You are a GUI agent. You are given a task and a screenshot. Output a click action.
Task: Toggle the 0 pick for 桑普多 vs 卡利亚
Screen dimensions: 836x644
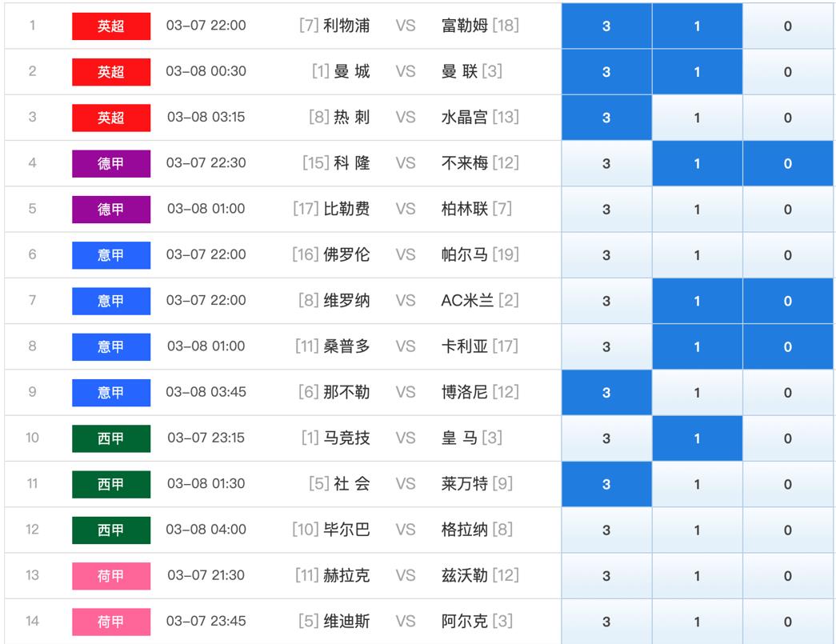point(787,346)
